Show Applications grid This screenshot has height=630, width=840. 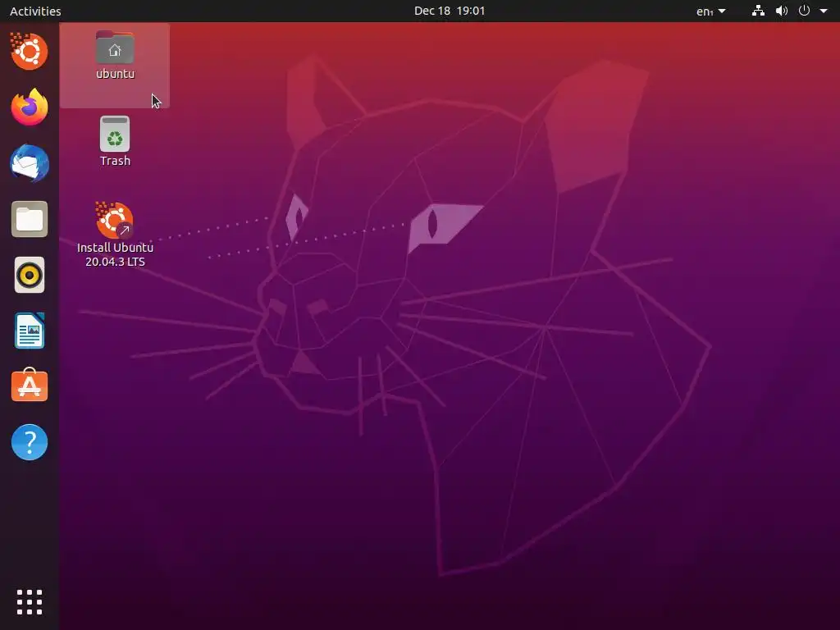coord(30,602)
